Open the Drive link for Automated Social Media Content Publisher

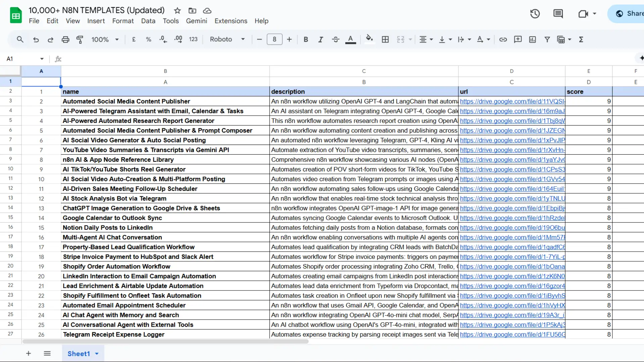[x=510, y=101]
